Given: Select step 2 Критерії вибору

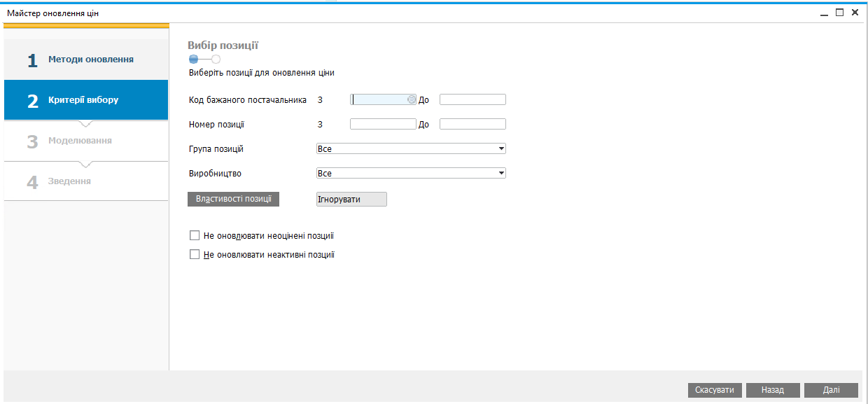Looking at the screenshot, I should click(x=86, y=100).
